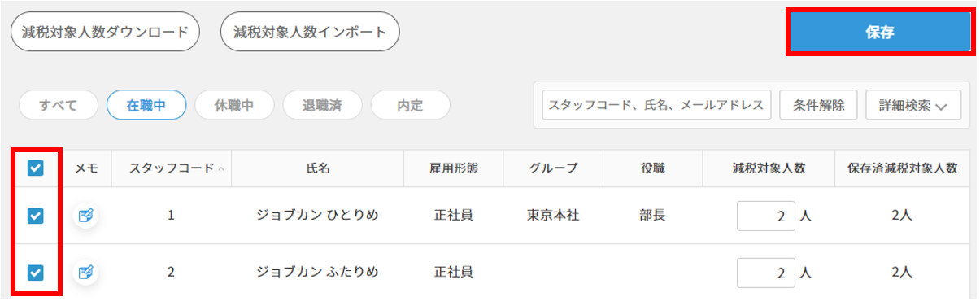Select the 在職中 filter tab
This screenshot has width=980, height=306.
pos(146,105)
